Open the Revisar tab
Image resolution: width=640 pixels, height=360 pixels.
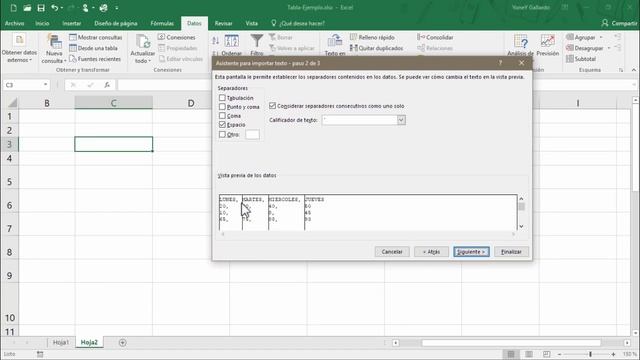coord(223,23)
